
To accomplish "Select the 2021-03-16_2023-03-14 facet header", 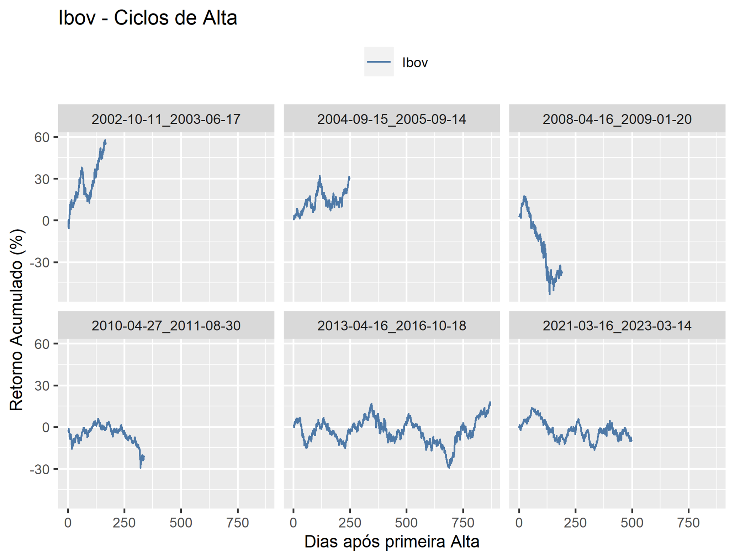I will (x=617, y=325).
